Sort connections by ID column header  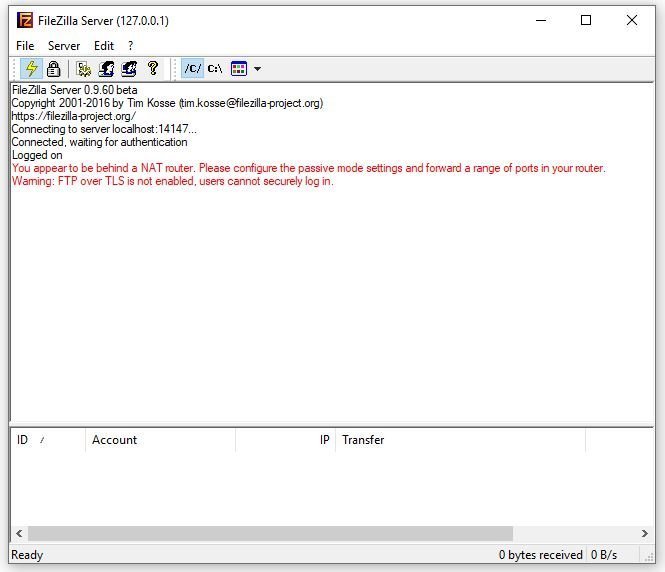[x=22, y=440]
